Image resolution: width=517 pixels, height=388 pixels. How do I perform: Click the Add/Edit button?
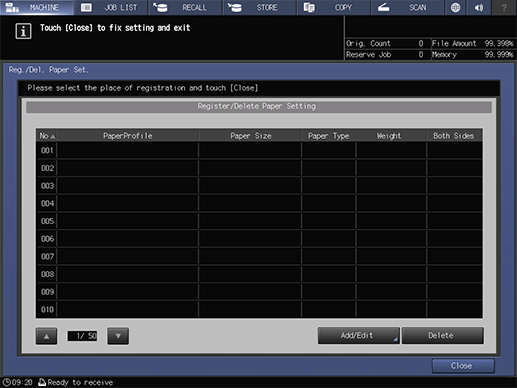pyautogui.click(x=358, y=335)
